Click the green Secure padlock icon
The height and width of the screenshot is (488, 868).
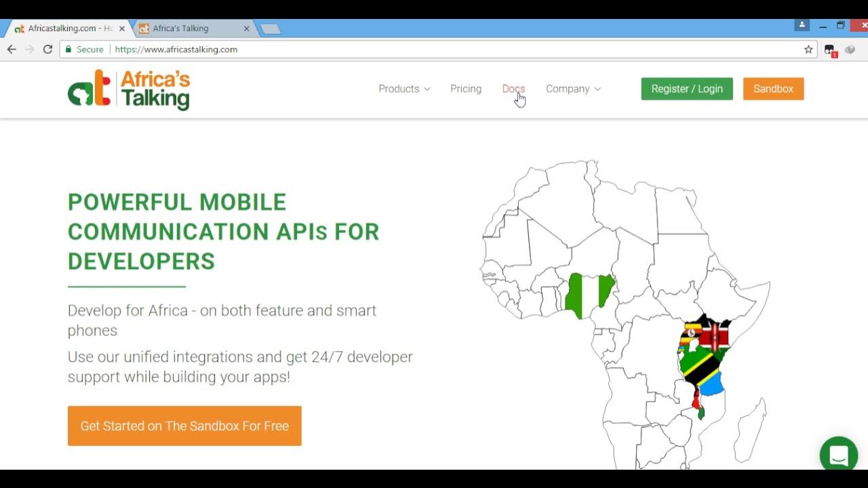(x=68, y=49)
